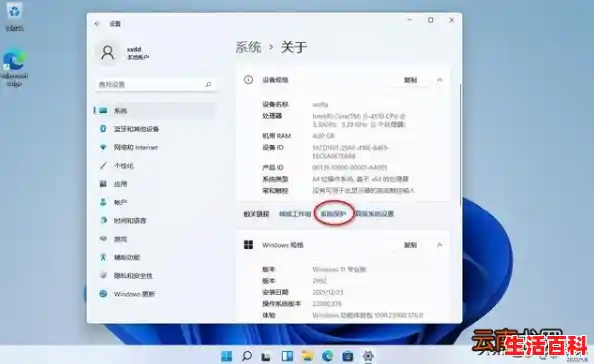Click the Settings gear on taskbar
Screen dimensions: 594x364
point(368,356)
